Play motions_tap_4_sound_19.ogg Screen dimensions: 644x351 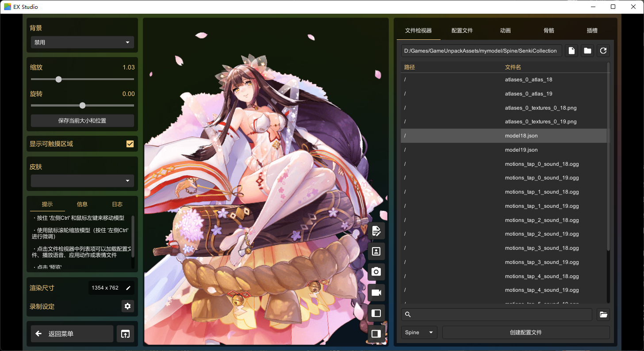[x=504, y=290]
